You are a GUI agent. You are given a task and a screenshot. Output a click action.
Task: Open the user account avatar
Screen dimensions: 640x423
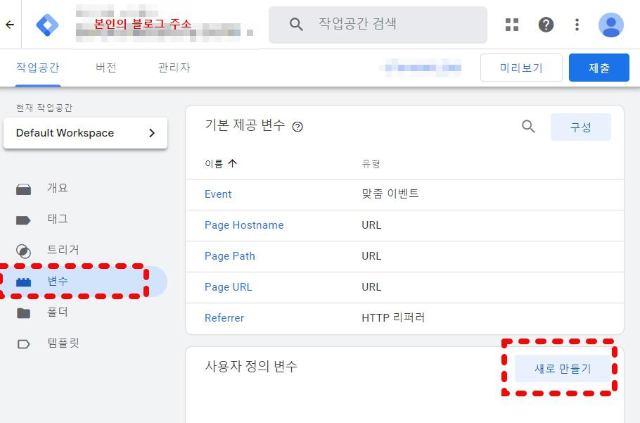(611, 24)
